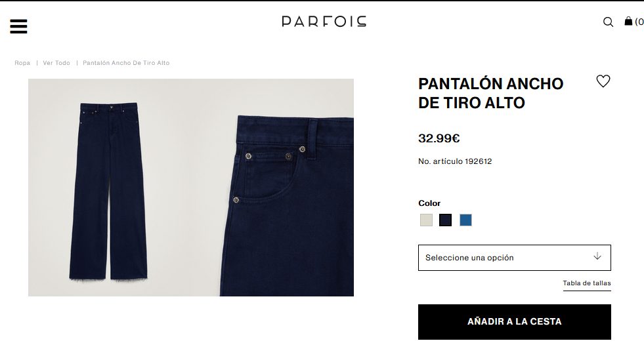The width and height of the screenshot is (644, 343).
Task: Open the 'Tabla de tallas' size guide
Action: click(x=586, y=283)
